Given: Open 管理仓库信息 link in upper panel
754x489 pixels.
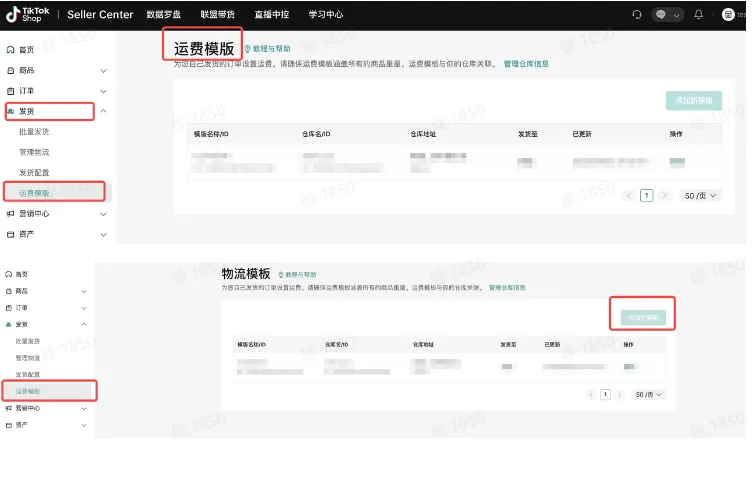Looking at the screenshot, I should [526, 63].
